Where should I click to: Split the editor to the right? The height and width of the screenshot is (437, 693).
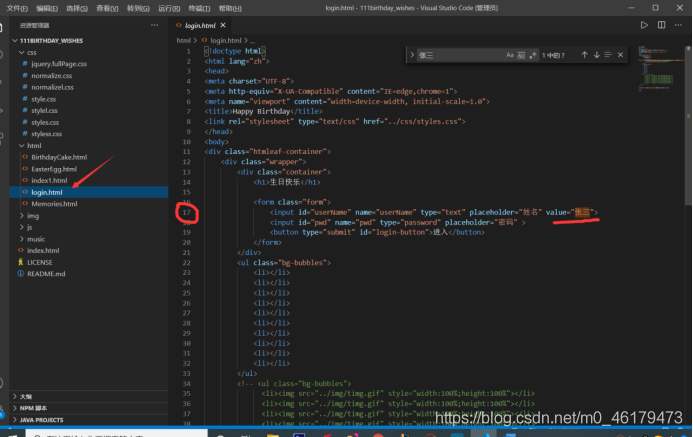pos(661,25)
